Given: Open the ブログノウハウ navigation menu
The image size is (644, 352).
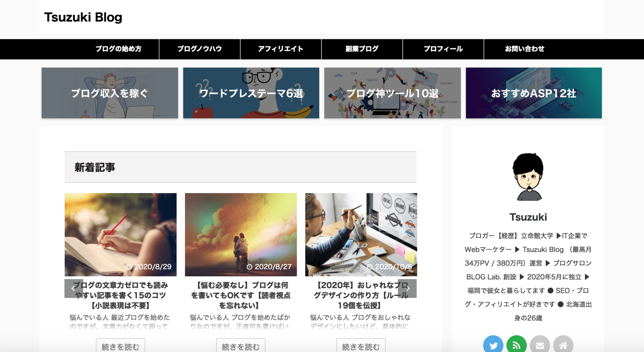Looking at the screenshot, I should (200, 49).
